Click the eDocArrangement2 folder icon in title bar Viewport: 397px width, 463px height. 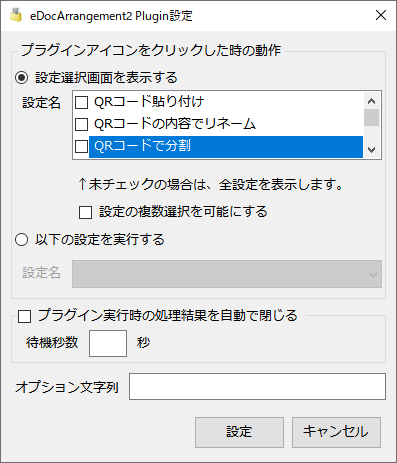point(16,16)
